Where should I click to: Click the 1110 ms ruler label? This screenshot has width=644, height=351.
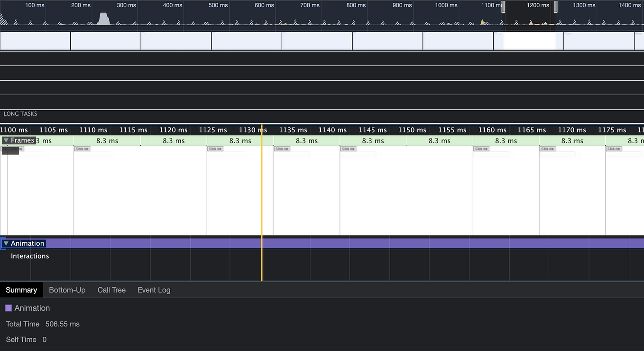click(93, 130)
